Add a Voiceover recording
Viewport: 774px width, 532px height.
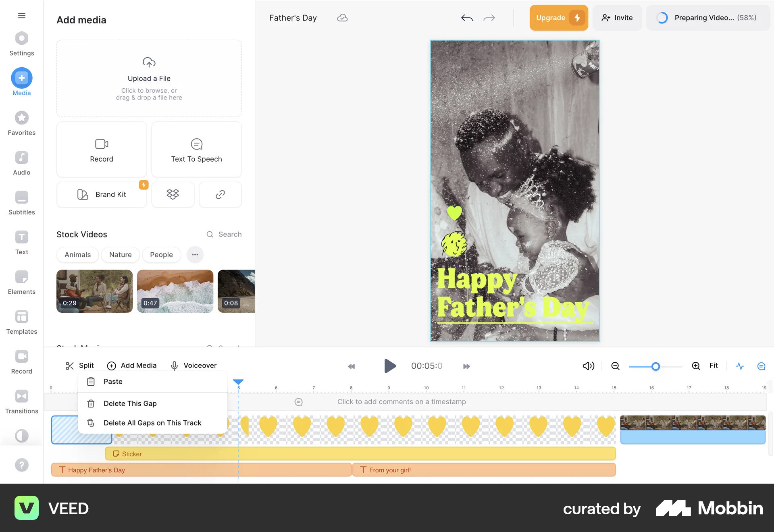tap(194, 366)
